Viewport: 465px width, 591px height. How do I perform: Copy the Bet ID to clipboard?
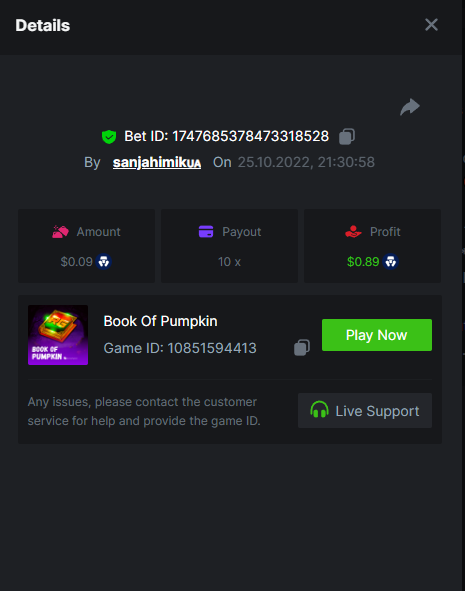tap(347, 136)
